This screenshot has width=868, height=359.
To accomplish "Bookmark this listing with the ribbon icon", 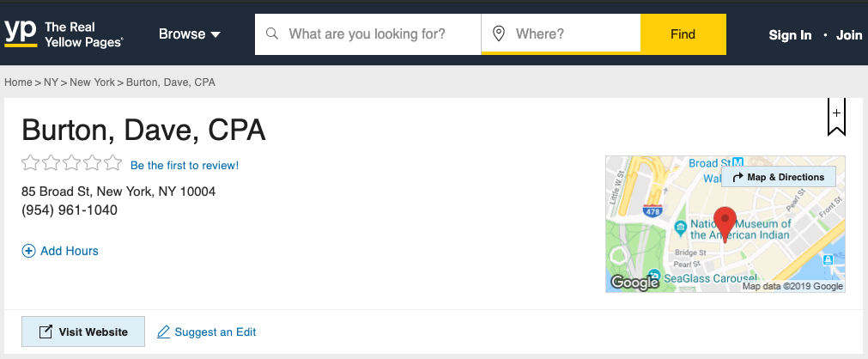I will [x=836, y=117].
